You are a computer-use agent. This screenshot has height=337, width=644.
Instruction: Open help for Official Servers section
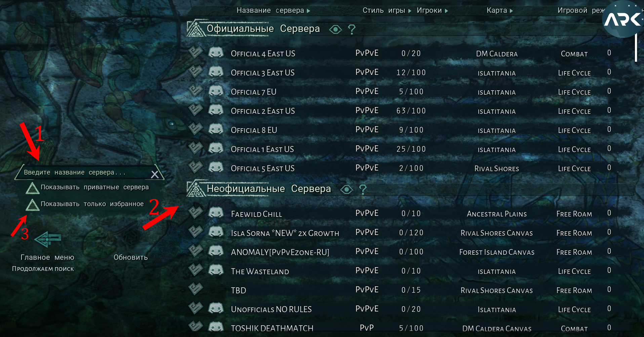pyautogui.click(x=352, y=30)
